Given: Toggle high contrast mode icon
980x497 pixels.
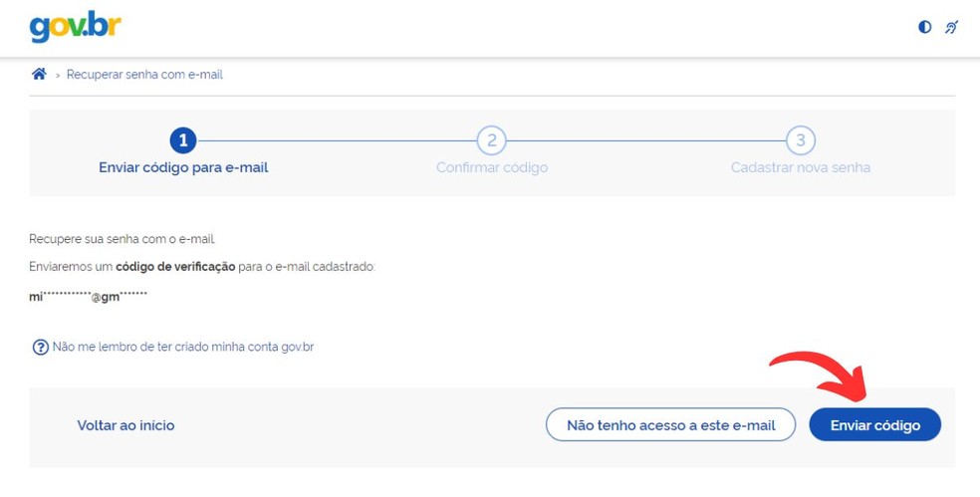Looking at the screenshot, I should [x=924, y=27].
